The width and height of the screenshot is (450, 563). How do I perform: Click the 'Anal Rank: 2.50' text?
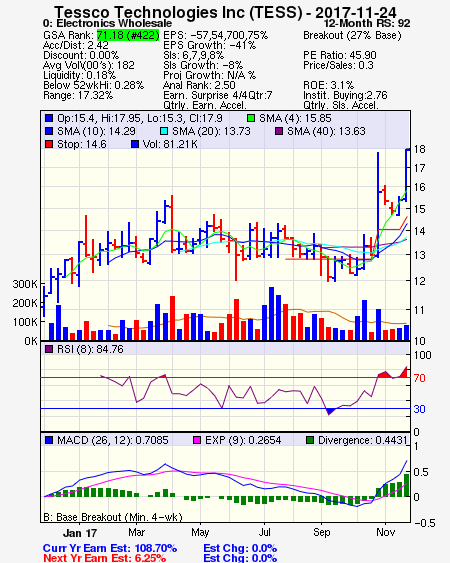[199, 85]
